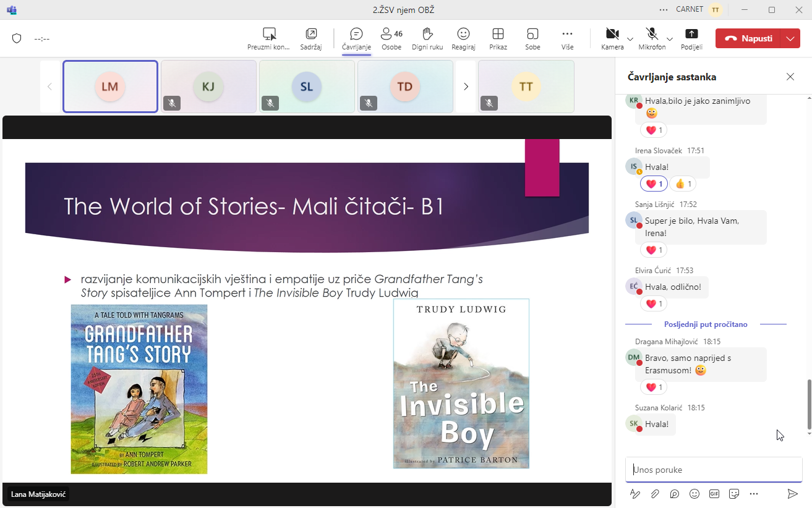Viewport: 812px width, 508px height.
Task: Click the Teams app icon in title bar
Action: [11, 9]
